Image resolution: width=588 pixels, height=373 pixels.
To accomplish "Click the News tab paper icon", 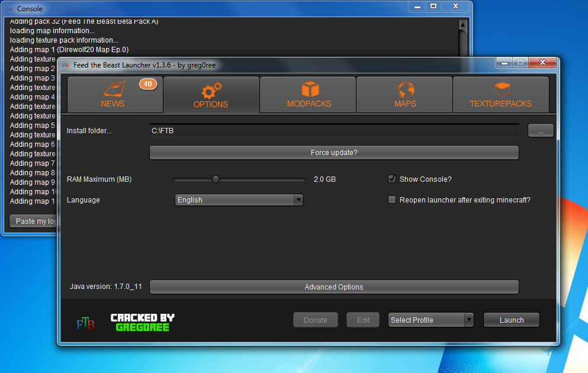I will pyautogui.click(x=113, y=89).
